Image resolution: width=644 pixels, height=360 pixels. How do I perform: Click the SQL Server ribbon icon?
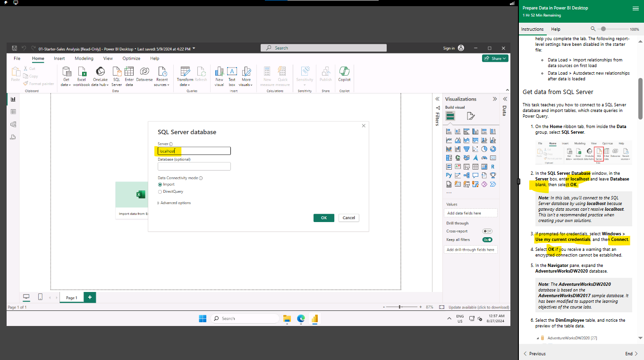click(117, 76)
